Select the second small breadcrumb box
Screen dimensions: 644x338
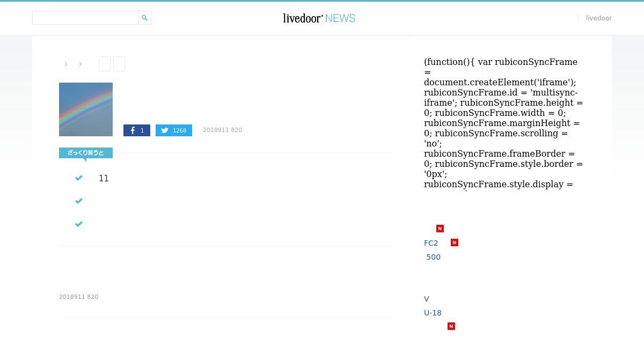point(119,64)
